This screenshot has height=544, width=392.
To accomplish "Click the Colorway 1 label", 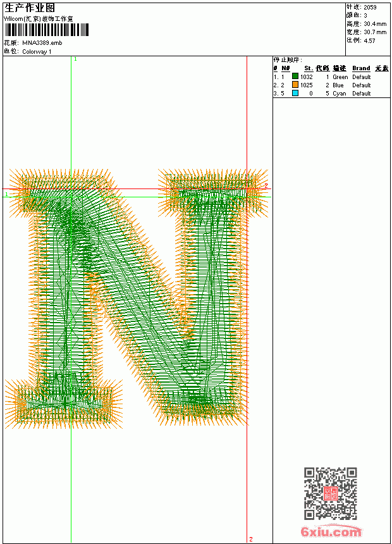I will click(37, 52).
